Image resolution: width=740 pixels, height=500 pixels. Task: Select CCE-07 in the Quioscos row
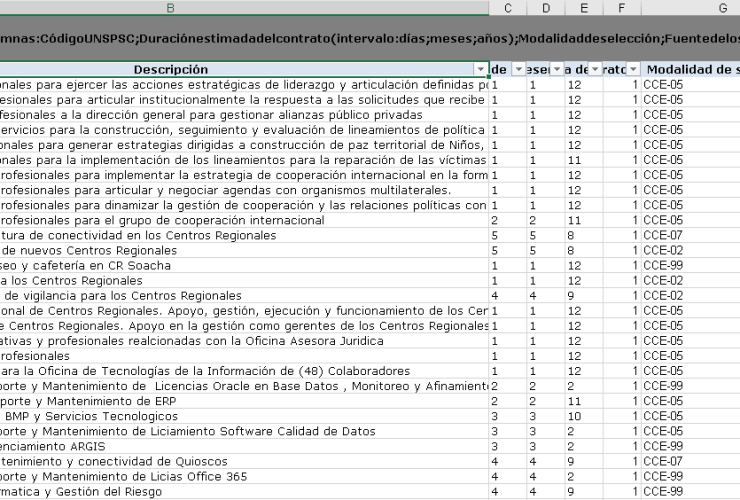pyautogui.click(x=691, y=461)
